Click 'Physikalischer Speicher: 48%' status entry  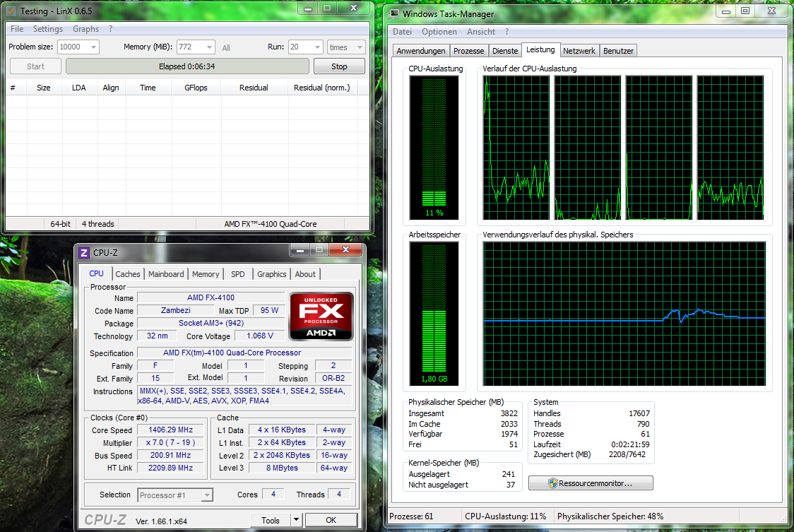(610, 516)
